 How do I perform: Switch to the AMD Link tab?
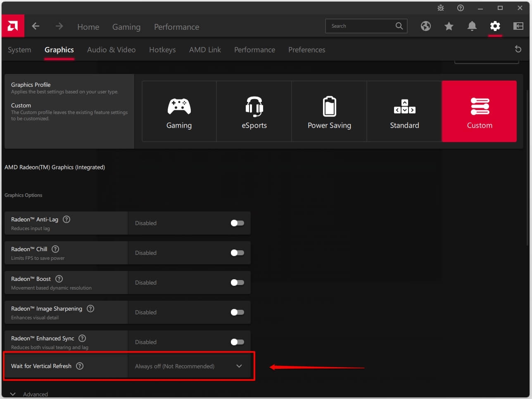[x=205, y=50]
